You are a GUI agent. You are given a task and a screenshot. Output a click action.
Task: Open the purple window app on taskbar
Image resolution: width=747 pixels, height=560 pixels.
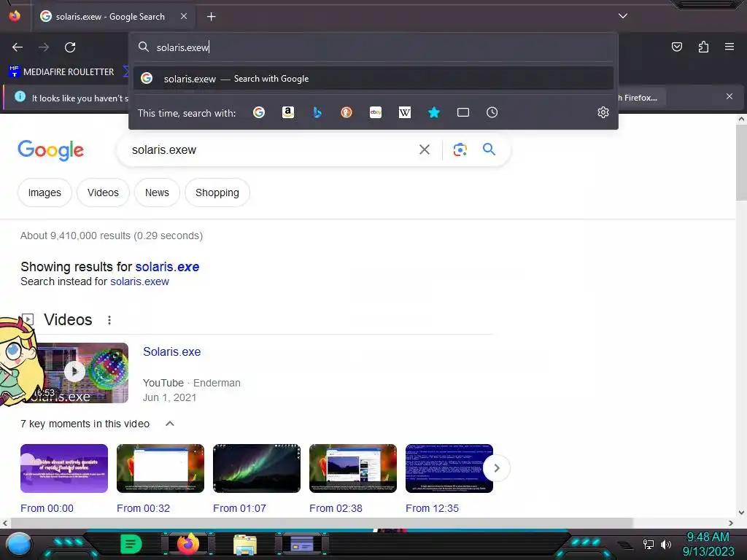pos(301,544)
